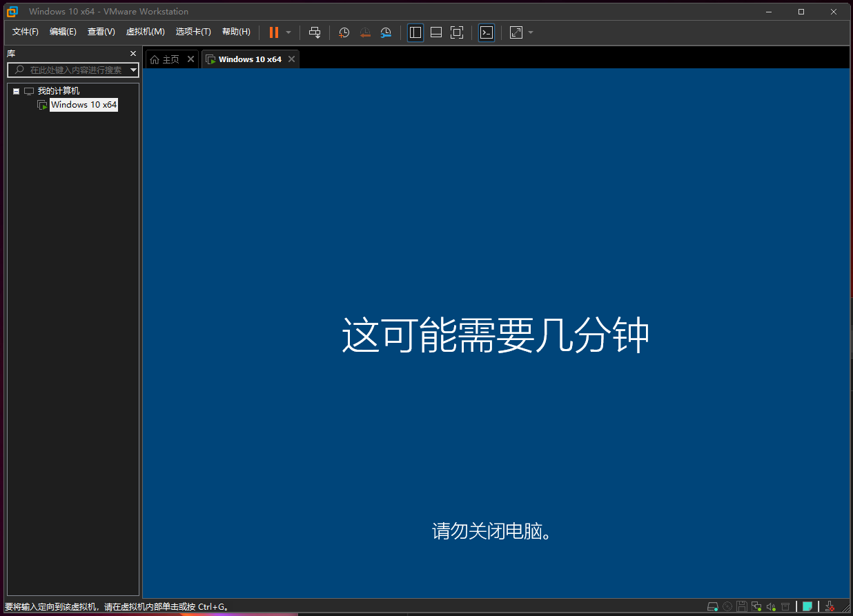Pause the running virtual machine
The height and width of the screenshot is (616, 853).
274,32
